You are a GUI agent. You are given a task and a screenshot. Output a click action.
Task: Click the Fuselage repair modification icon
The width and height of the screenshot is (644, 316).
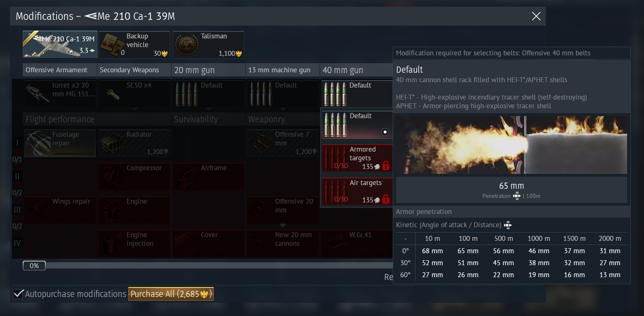tap(38, 143)
